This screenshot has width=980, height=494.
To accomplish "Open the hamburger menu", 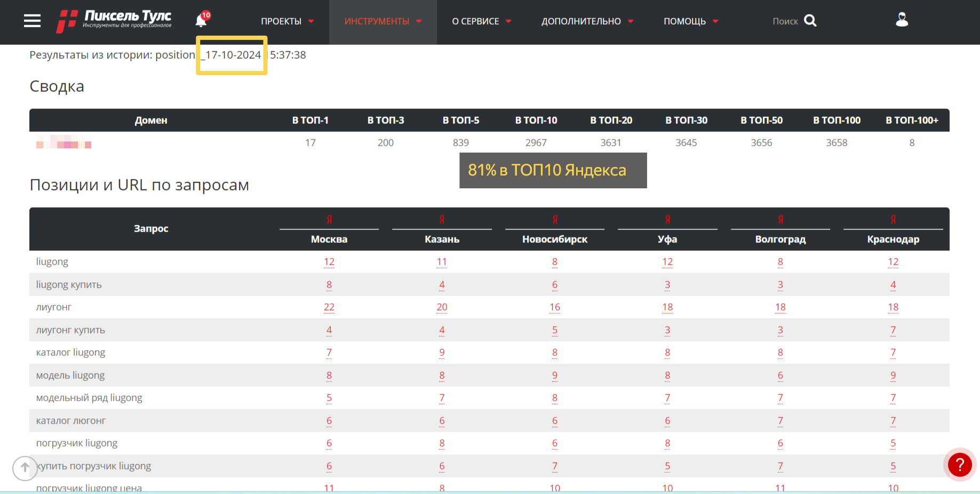I will [x=32, y=21].
